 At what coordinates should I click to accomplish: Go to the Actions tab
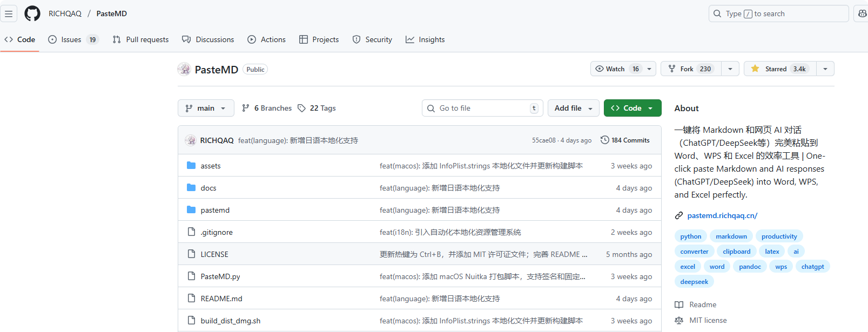tap(266, 39)
